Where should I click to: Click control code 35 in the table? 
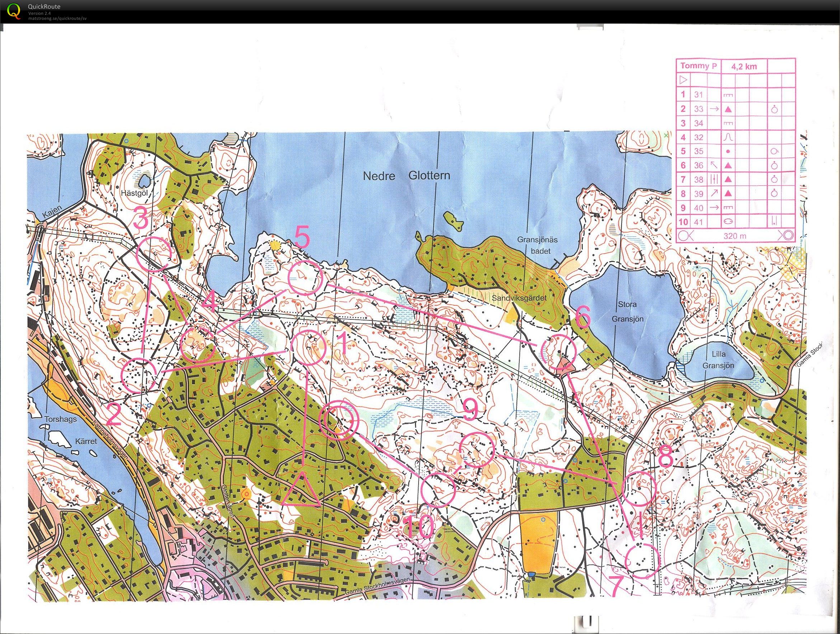pos(699,151)
